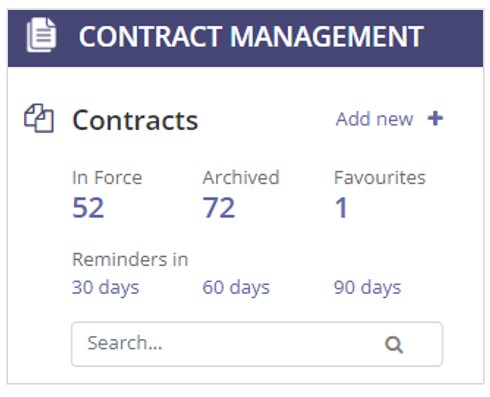The image size is (490, 397).
Task: Show reminders in 60 days
Action: click(x=236, y=288)
